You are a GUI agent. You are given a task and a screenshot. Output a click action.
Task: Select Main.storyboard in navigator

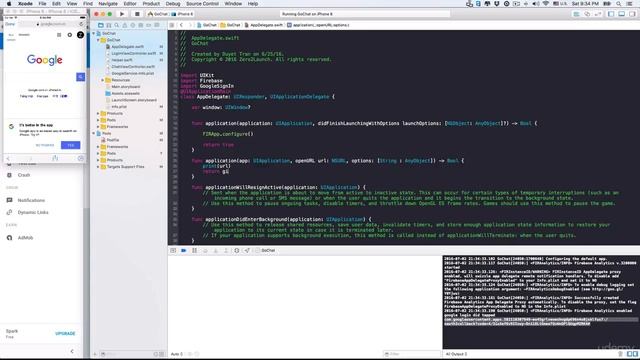coord(126,87)
